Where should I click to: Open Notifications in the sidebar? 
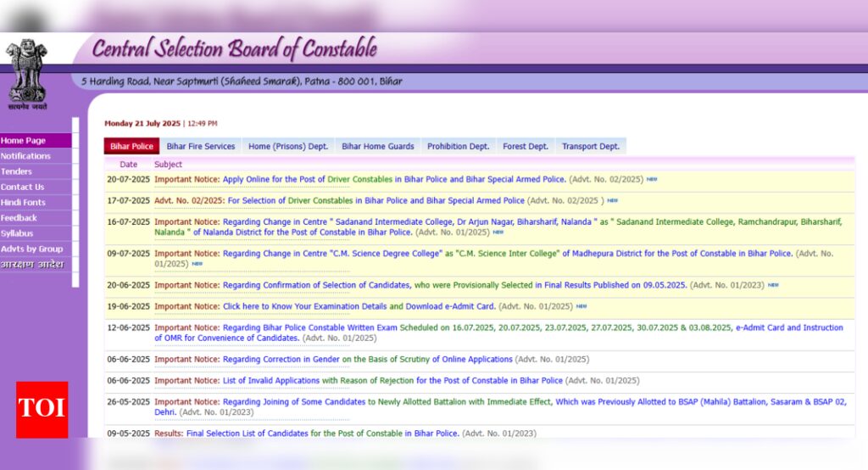pyautogui.click(x=36, y=156)
